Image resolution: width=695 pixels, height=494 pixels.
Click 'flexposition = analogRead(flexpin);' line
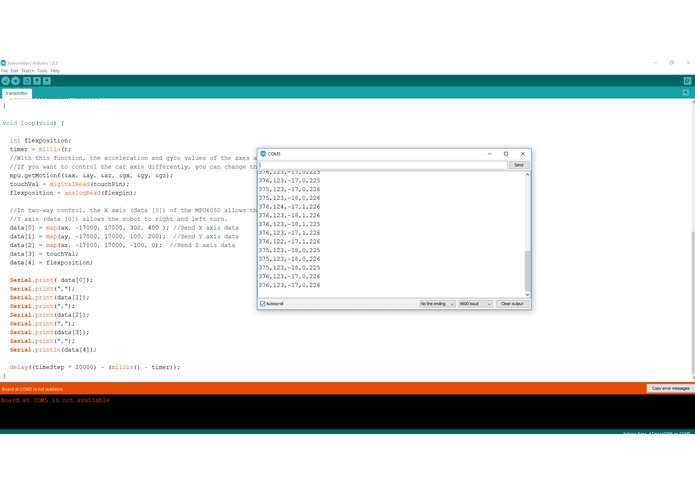(73, 193)
